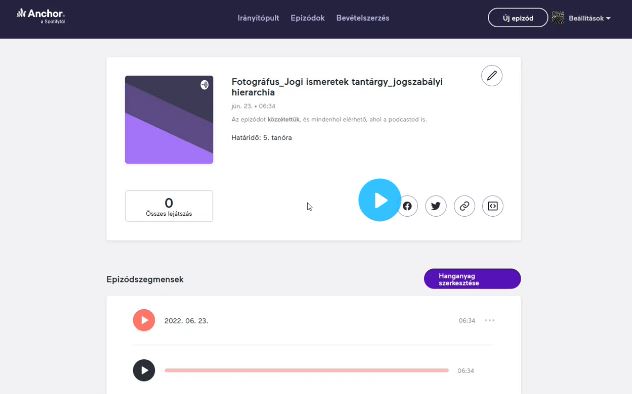Click the episode title Fotográfus_Jogi ismeretek
632x394 pixels.
tap(337, 87)
